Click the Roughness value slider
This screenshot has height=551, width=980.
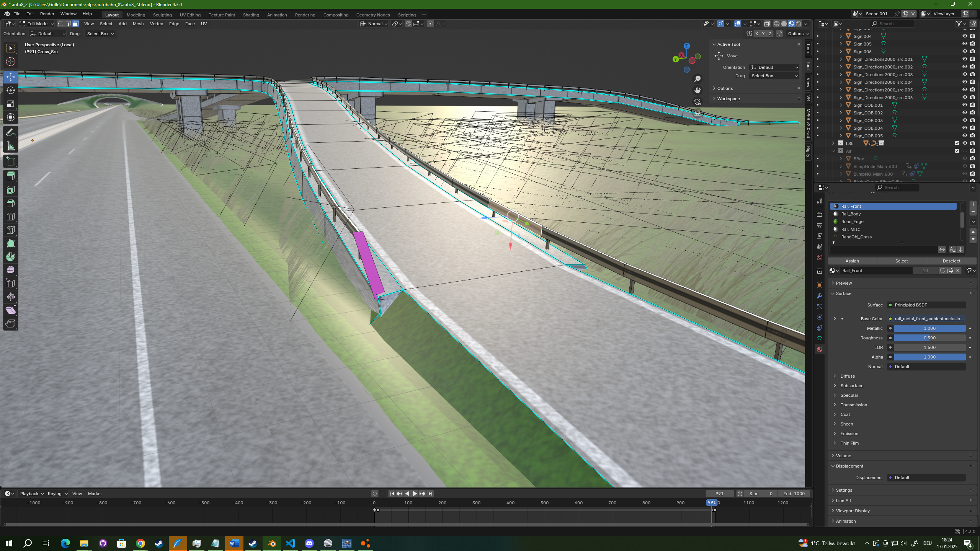929,338
